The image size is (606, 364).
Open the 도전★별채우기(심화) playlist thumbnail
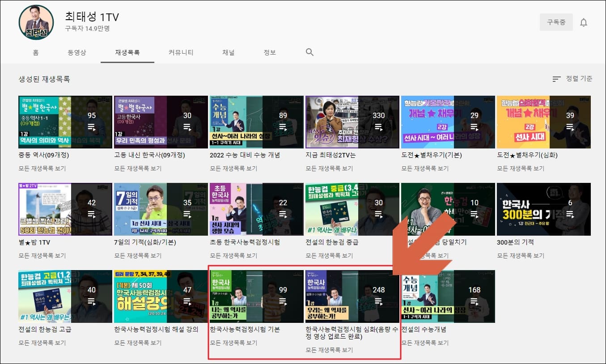click(544, 122)
